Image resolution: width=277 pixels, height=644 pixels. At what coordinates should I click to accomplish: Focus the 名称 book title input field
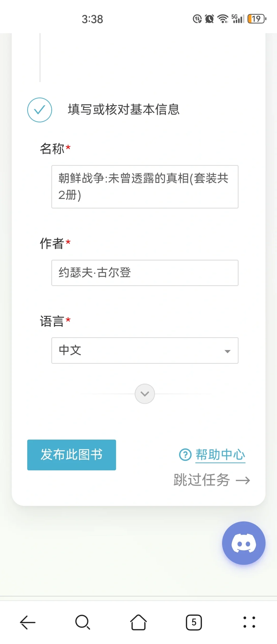click(145, 186)
